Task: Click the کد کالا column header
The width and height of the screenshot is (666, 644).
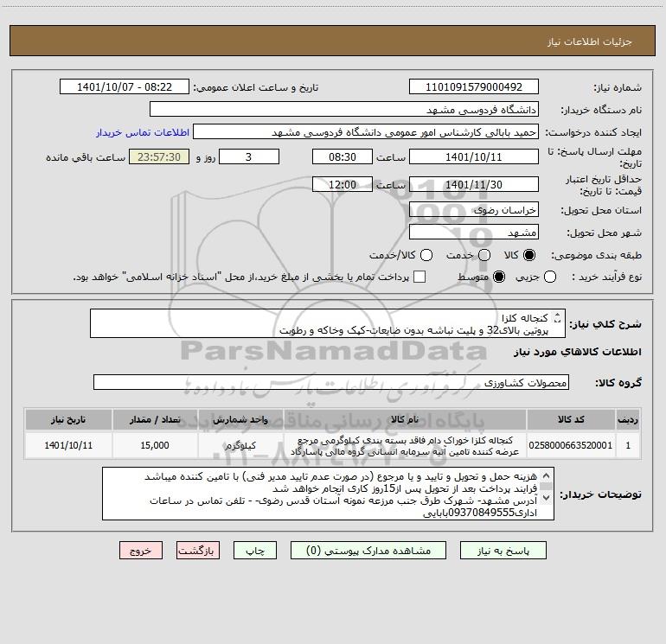Action: (571, 419)
